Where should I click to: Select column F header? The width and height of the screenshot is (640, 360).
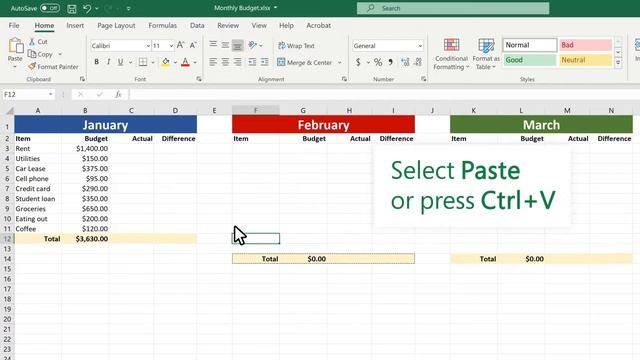[256, 110]
